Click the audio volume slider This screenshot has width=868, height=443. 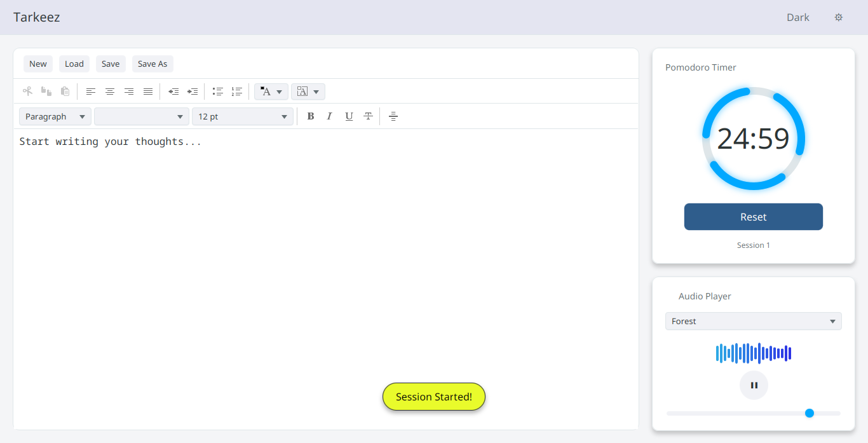[754, 413]
